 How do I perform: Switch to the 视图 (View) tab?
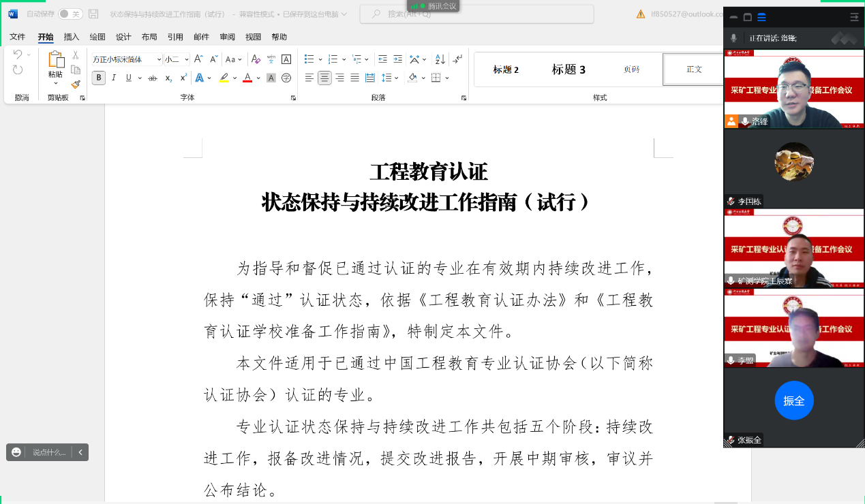point(254,37)
